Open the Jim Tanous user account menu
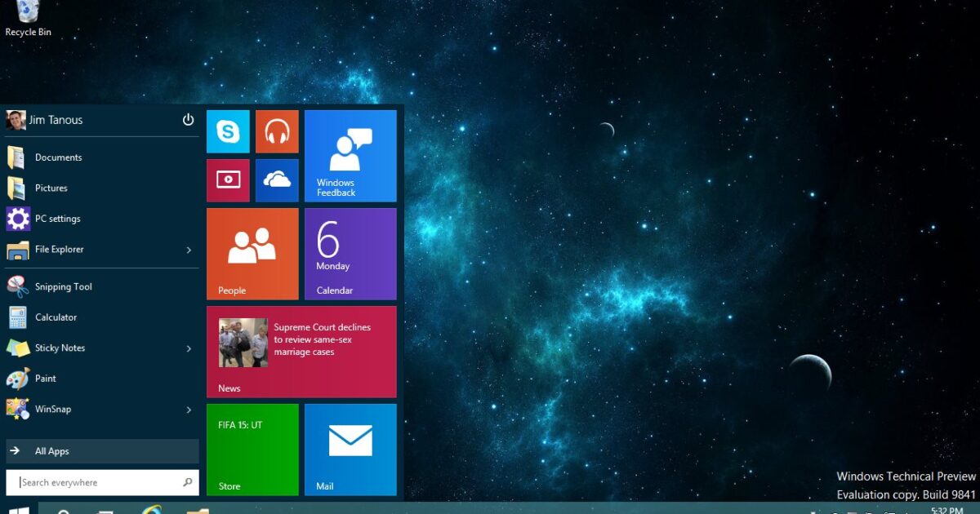 (45, 120)
